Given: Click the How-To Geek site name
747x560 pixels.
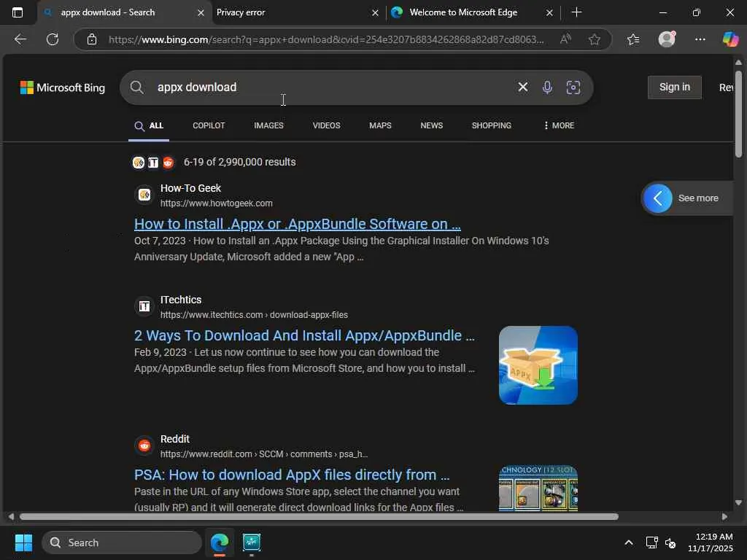Looking at the screenshot, I should coord(190,188).
